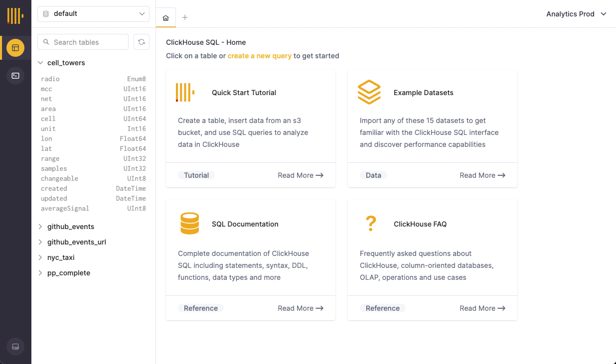Switch to the Home tab
Image resolution: width=616 pixels, height=364 pixels.
(166, 18)
